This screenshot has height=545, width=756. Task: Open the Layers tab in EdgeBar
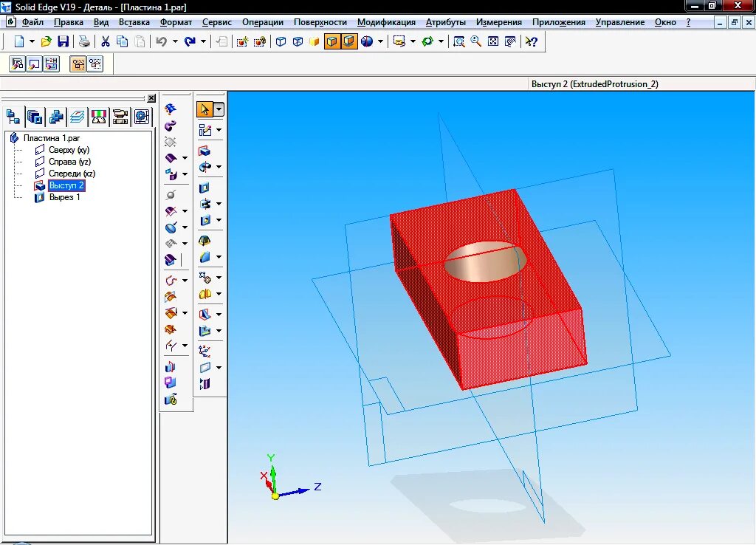(77, 117)
